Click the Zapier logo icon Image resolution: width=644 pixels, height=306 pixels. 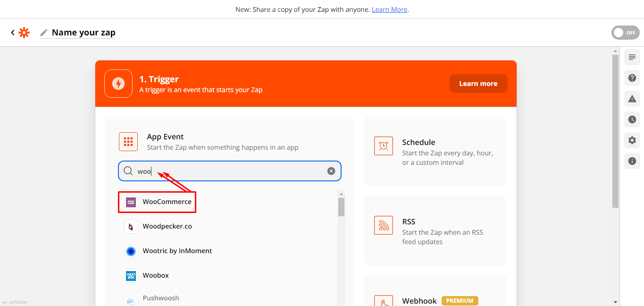tap(24, 32)
